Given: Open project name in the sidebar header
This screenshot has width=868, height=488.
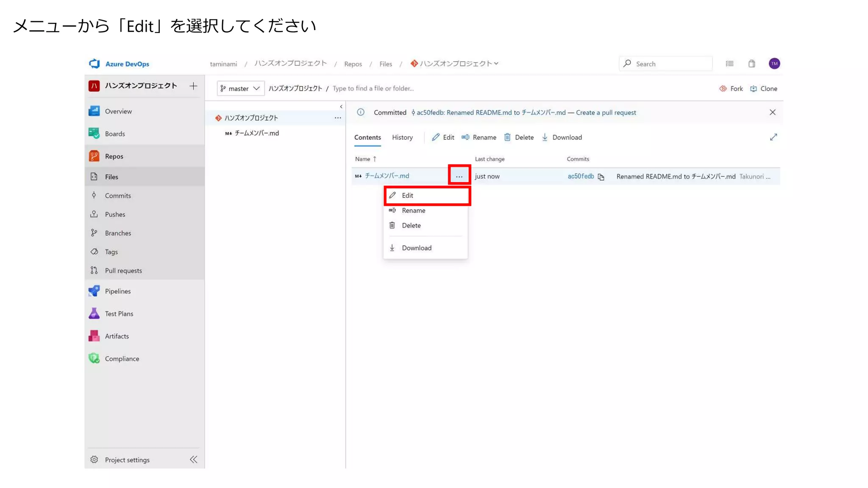Looking at the screenshot, I should [x=141, y=86].
